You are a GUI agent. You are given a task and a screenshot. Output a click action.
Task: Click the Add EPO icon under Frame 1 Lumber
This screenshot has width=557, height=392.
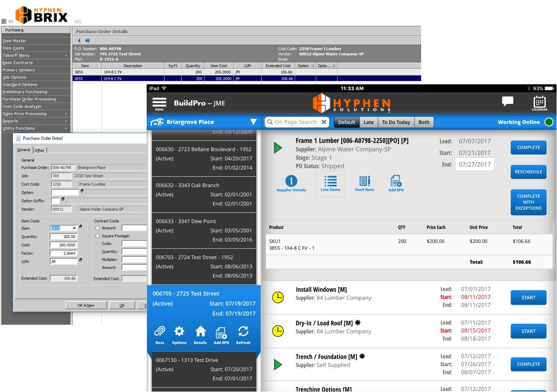tap(396, 181)
